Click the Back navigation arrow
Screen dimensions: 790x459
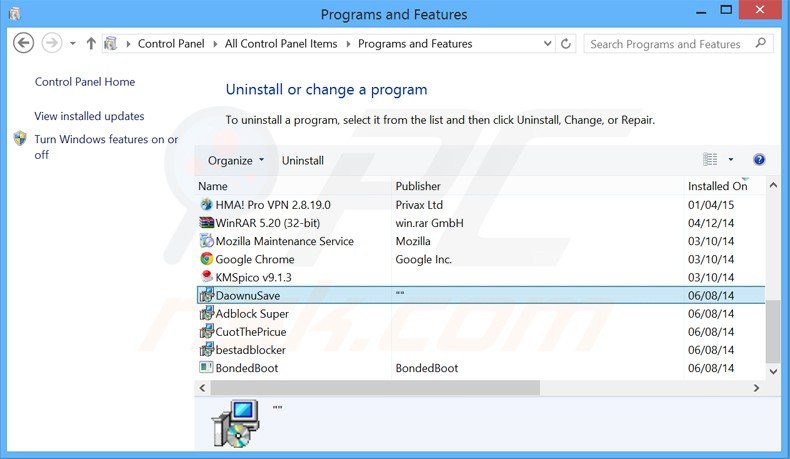tap(23, 43)
